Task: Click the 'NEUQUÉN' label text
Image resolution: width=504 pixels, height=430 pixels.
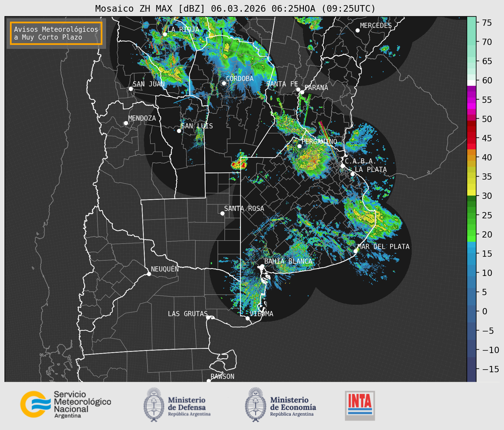Action: pos(165,269)
